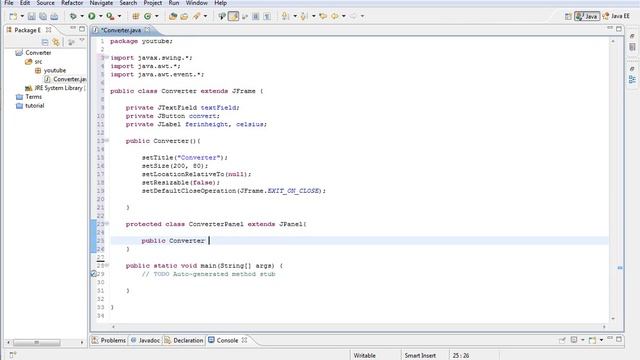Select the Converter.java editor tab
Screen dimensions: 640x360
(x=121, y=30)
